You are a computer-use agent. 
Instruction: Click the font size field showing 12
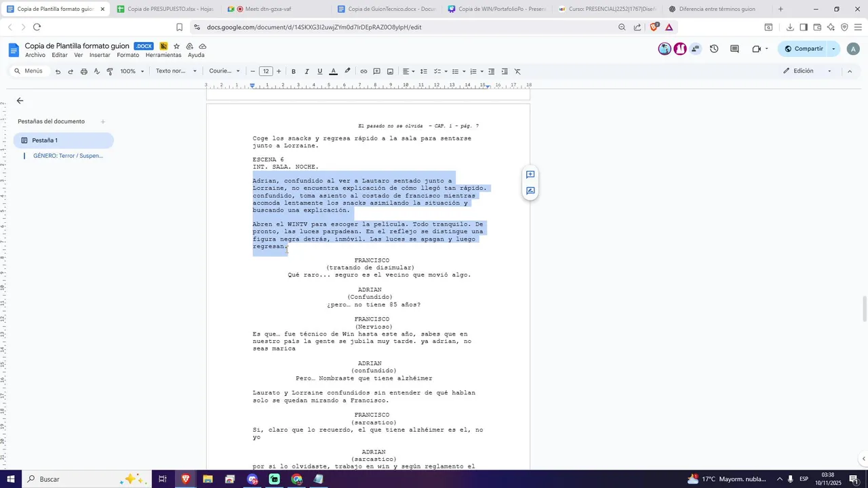click(266, 71)
